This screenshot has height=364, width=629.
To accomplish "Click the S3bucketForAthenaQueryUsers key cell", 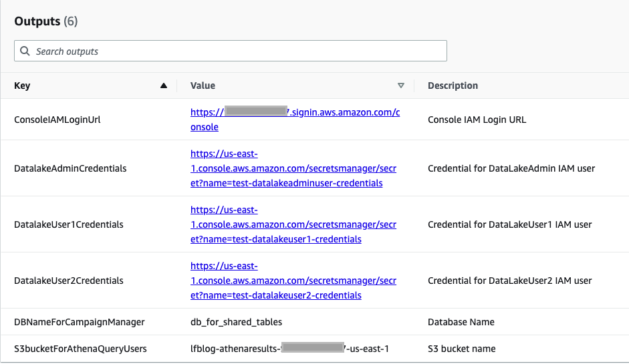I will tap(80, 349).
